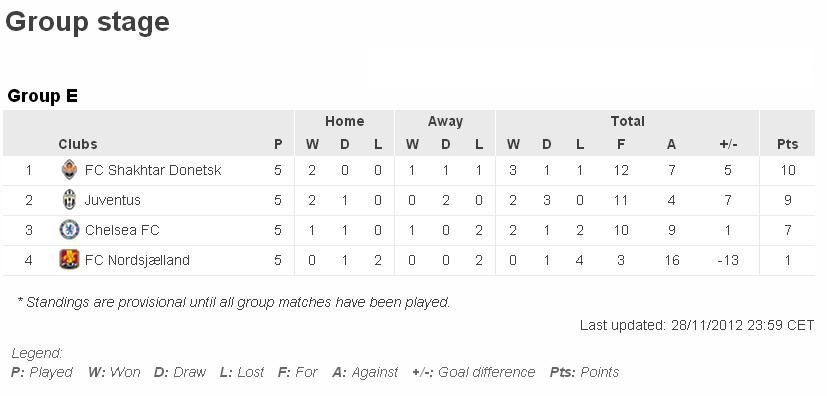Viewport: 827px width, 396px height.
Task: Click the Chelsea FC club crest
Action: coord(69,230)
